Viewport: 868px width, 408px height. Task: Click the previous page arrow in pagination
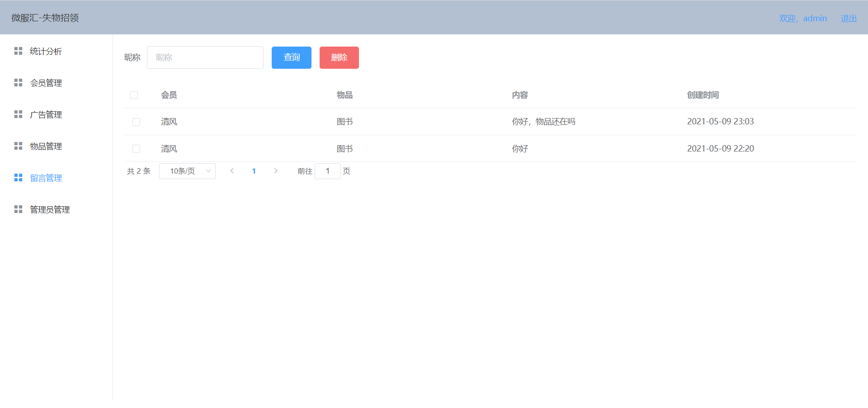tap(232, 171)
